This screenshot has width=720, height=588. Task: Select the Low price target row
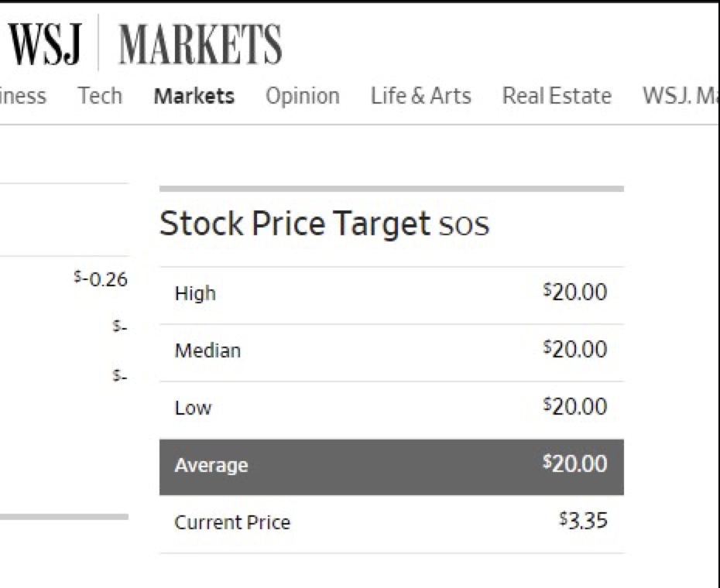click(392, 409)
